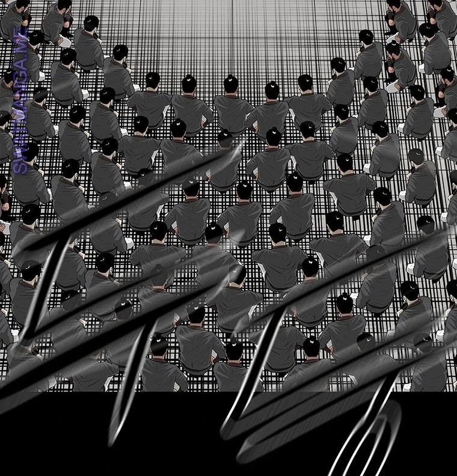Select the leftmost man in the center block's front row

150,99
